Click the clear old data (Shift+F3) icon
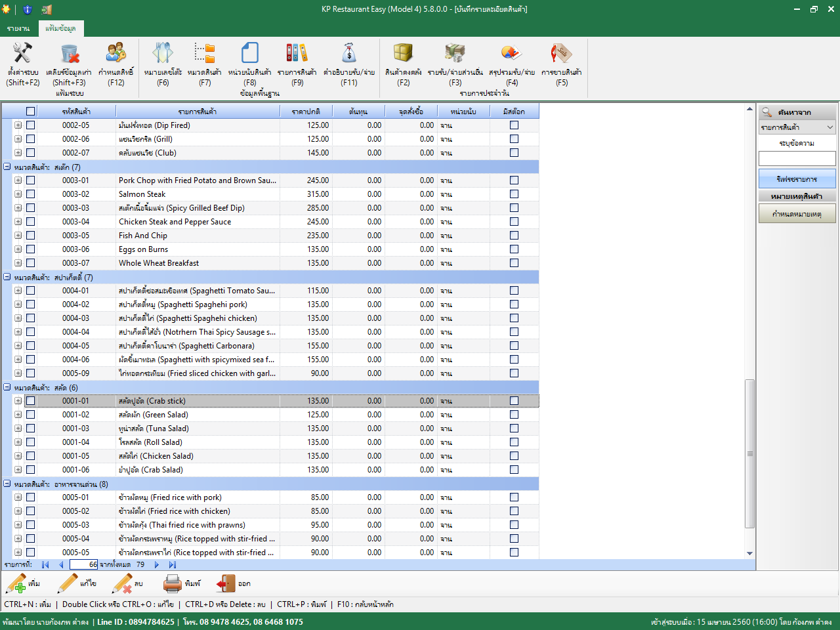840x630 pixels. pos(70,53)
